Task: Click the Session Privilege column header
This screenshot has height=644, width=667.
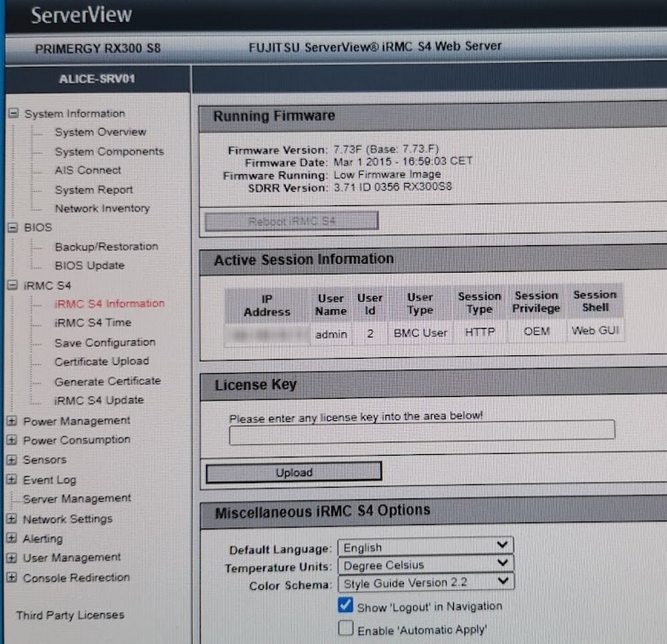Action: (536, 302)
